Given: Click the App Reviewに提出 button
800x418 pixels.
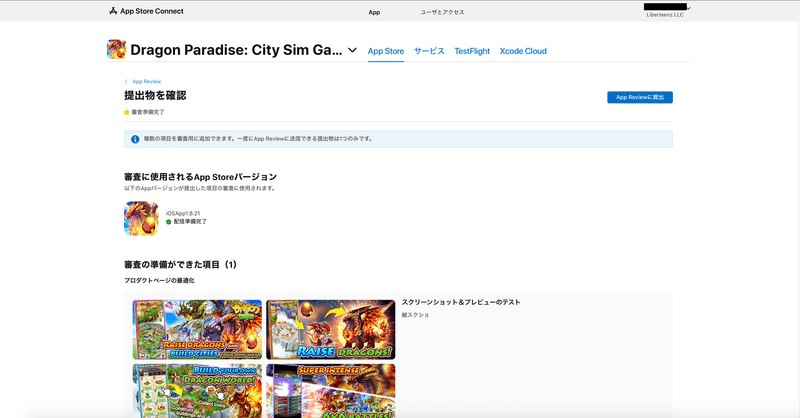Looking at the screenshot, I should coord(640,97).
